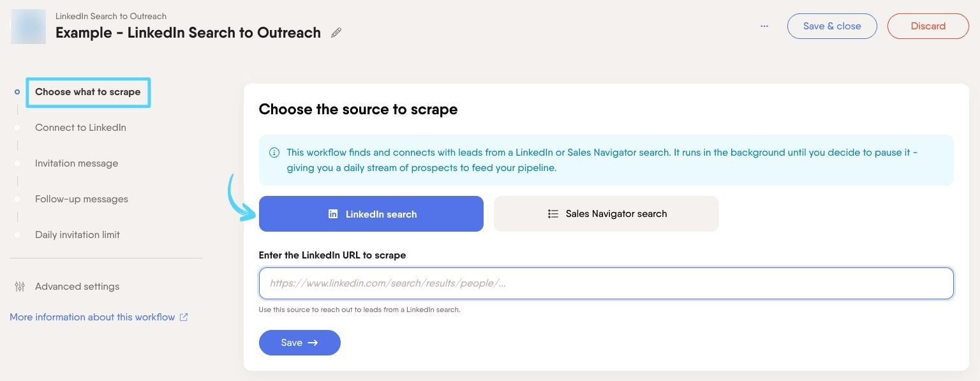Go to the Connect to LinkedIn step
980x381 pixels.
click(80, 128)
